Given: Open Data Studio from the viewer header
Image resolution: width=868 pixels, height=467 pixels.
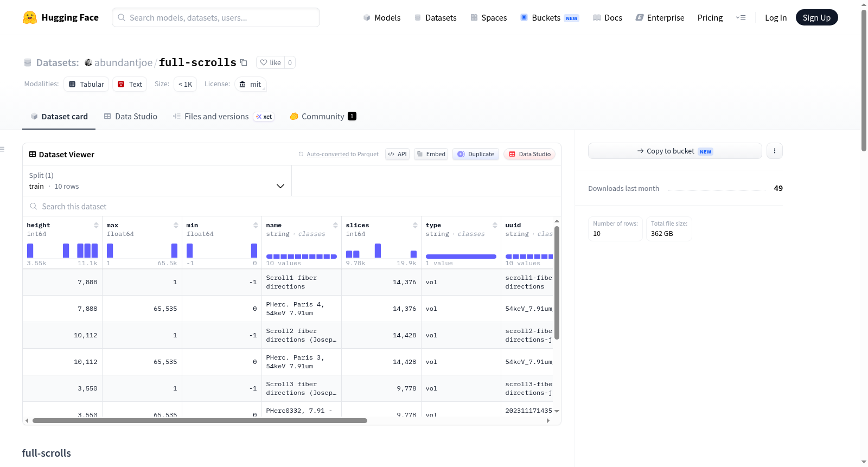Looking at the screenshot, I should click(529, 154).
